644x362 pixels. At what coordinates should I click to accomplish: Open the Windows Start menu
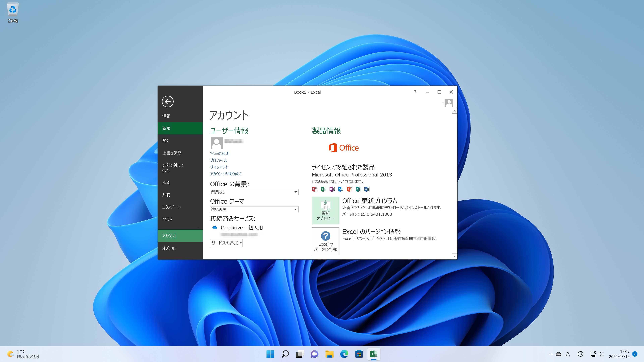pos(270,354)
